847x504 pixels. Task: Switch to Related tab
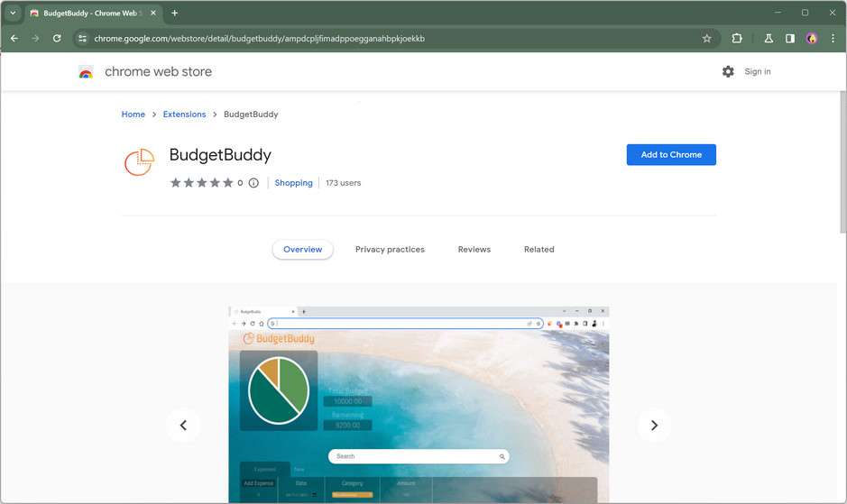pyautogui.click(x=539, y=250)
